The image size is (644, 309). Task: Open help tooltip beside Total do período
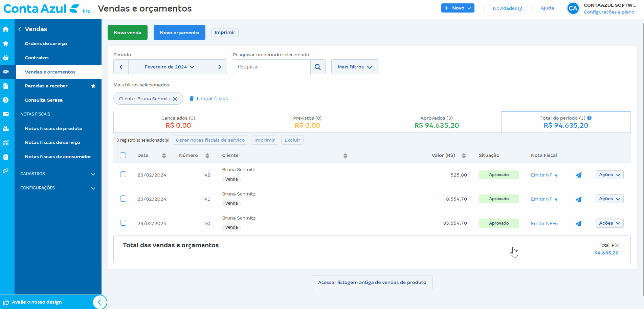click(x=590, y=118)
